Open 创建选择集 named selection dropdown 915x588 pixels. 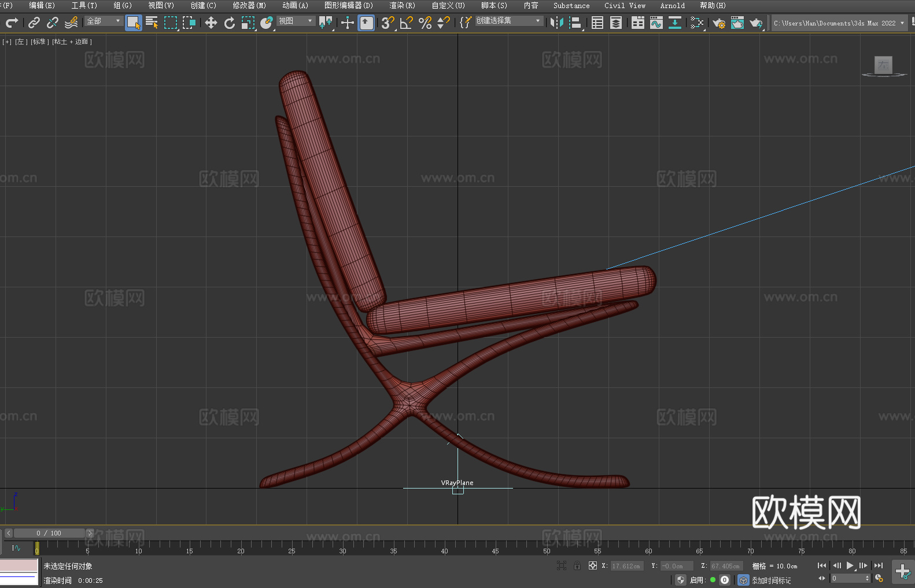[509, 21]
